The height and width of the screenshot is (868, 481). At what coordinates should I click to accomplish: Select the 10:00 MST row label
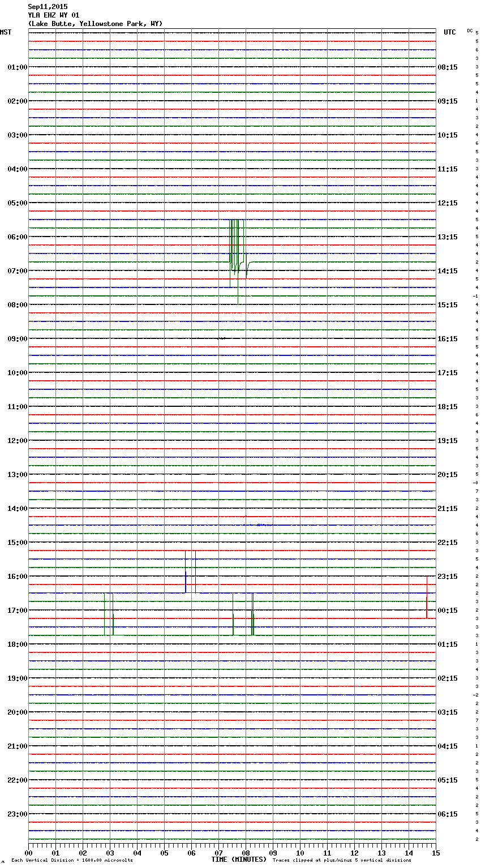[17, 372]
